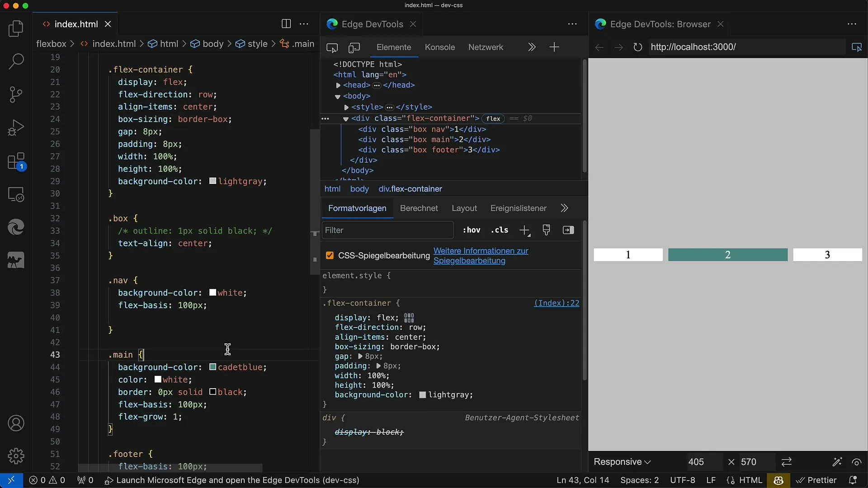Click the problems errors and warnings counter
Screen dimensions: 868x488
click(x=47, y=480)
